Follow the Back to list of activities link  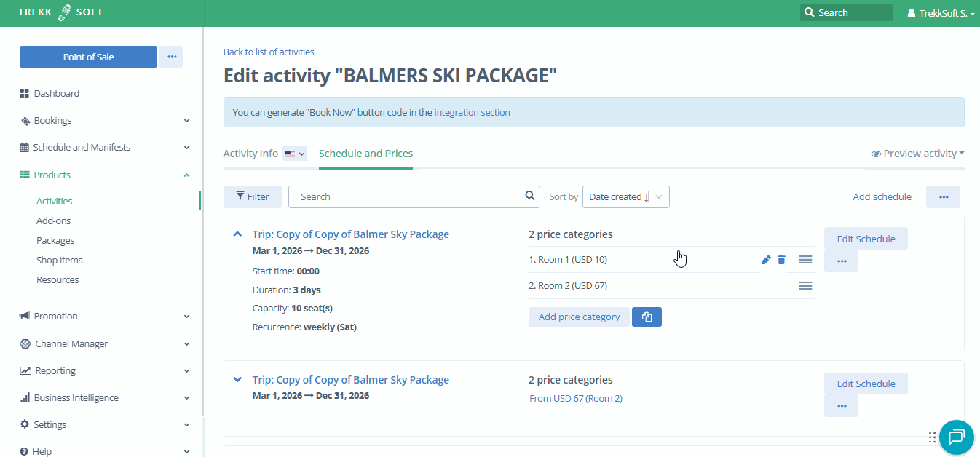click(x=269, y=52)
